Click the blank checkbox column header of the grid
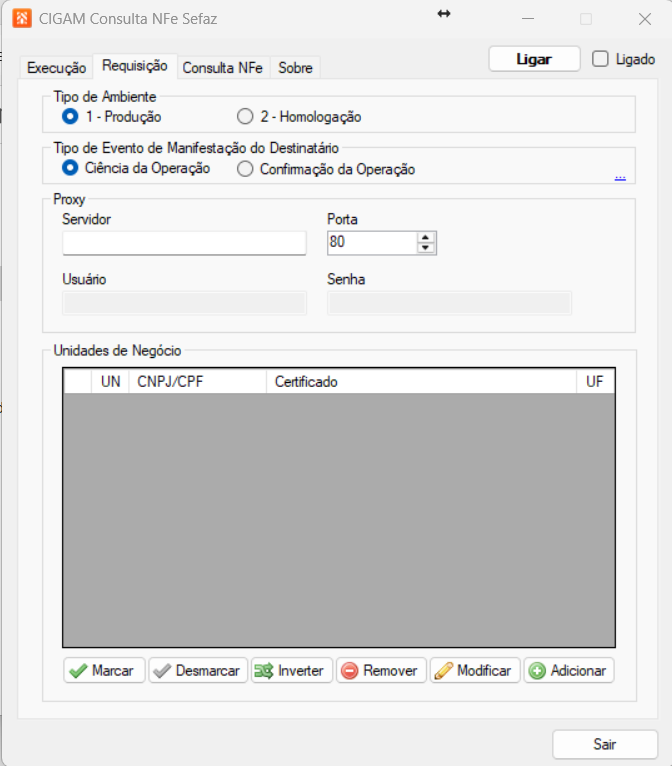The image size is (672, 766). (78, 382)
